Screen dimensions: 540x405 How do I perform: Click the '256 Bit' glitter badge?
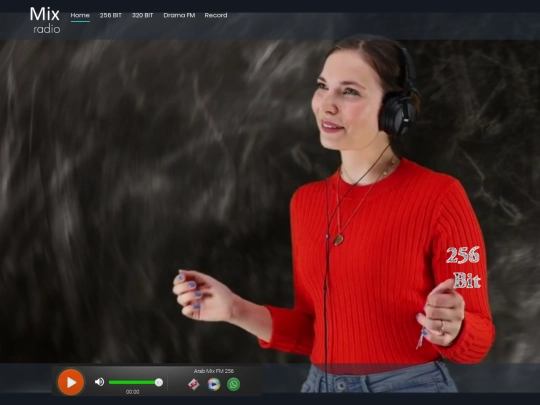tap(463, 268)
